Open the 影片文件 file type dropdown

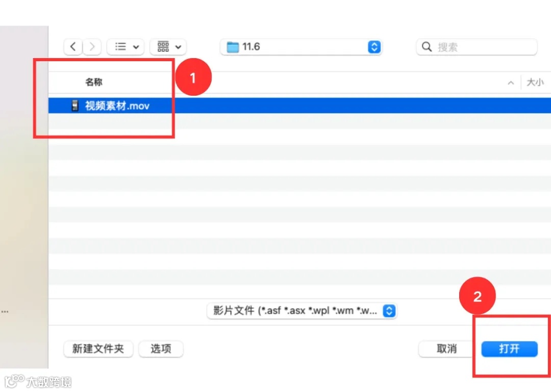pos(389,311)
